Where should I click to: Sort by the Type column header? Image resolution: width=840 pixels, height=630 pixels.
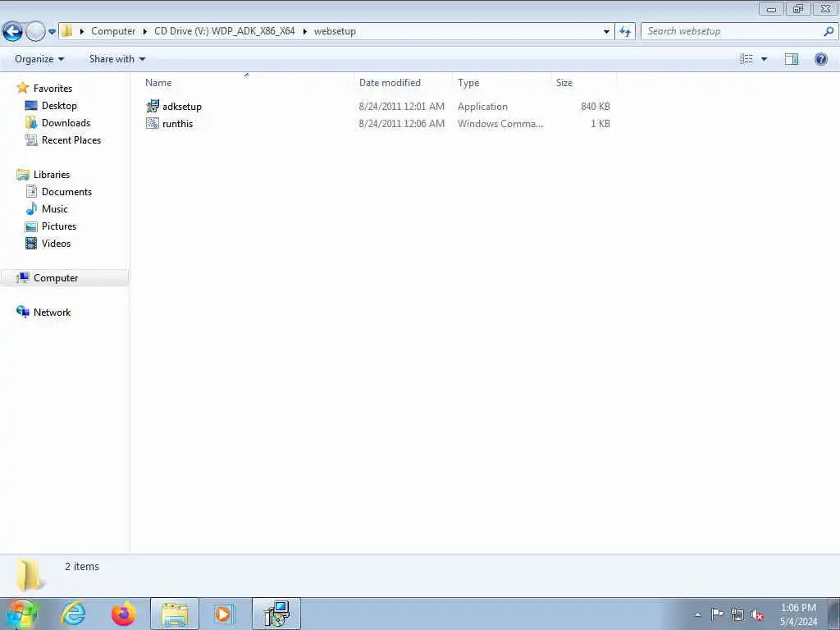tap(501, 83)
